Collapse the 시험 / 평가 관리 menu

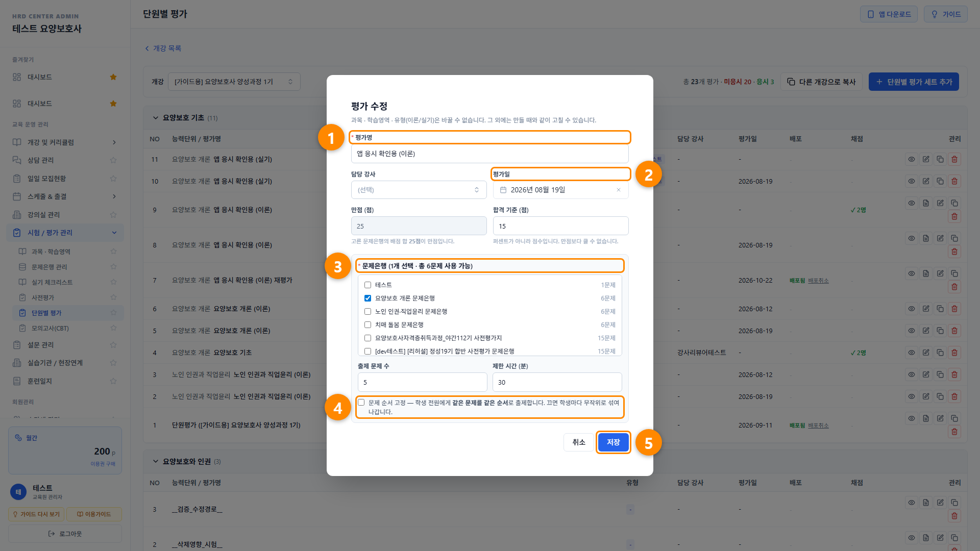tap(65, 233)
